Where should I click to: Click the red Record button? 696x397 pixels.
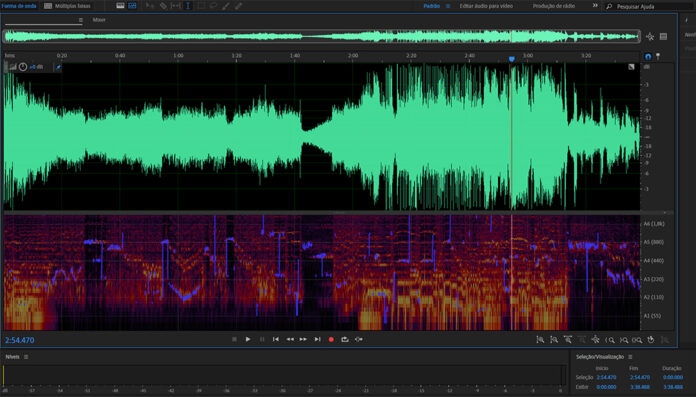point(331,339)
